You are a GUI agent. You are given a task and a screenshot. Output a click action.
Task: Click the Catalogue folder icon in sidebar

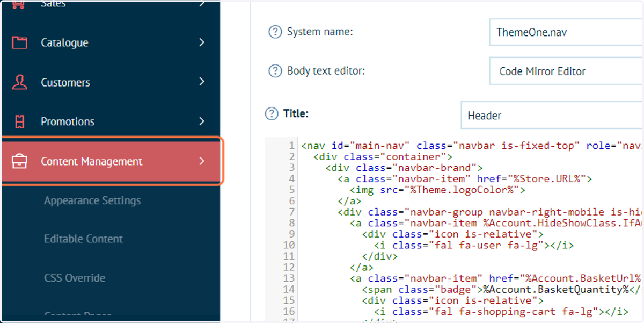click(x=20, y=43)
